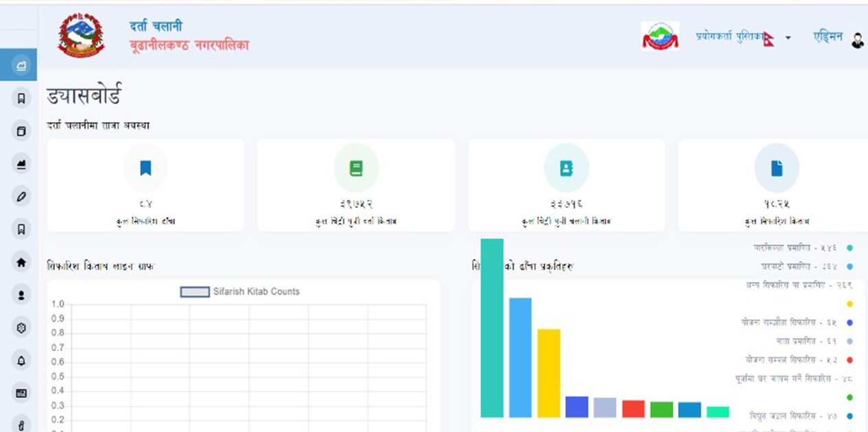Click the stacked pages icon in sidebar
The height and width of the screenshot is (432, 868).
point(21,131)
